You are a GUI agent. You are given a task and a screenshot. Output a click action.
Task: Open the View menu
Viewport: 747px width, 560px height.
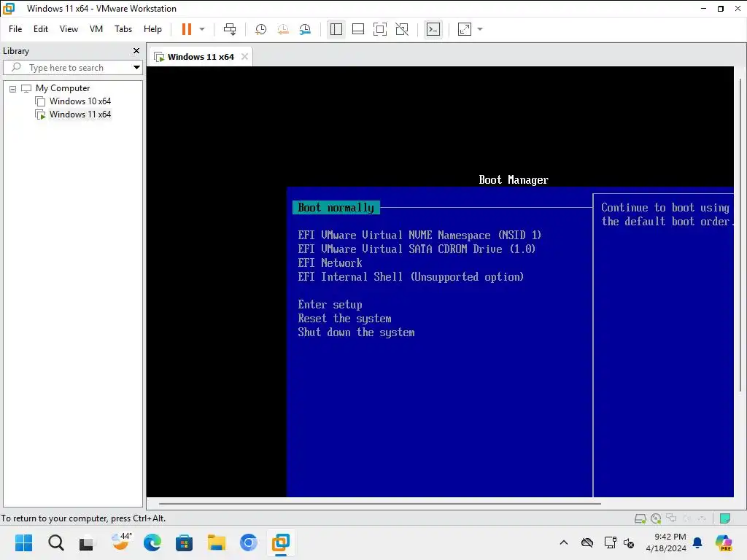[x=69, y=29]
